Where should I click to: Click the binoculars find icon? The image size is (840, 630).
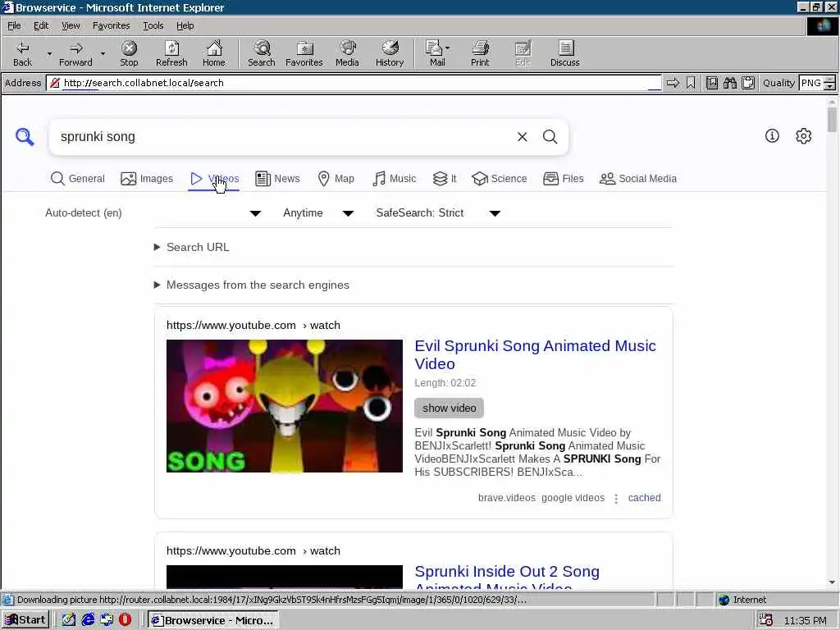coord(729,83)
